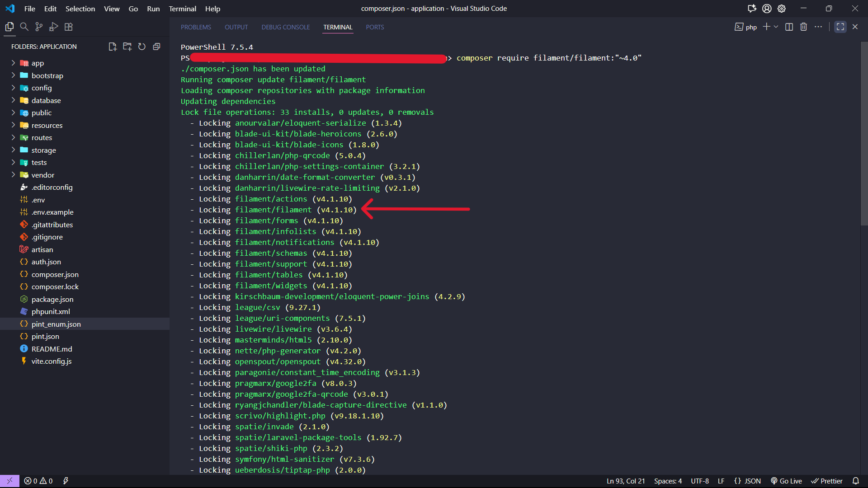Switch to the PROBLEMS tab

(x=196, y=27)
